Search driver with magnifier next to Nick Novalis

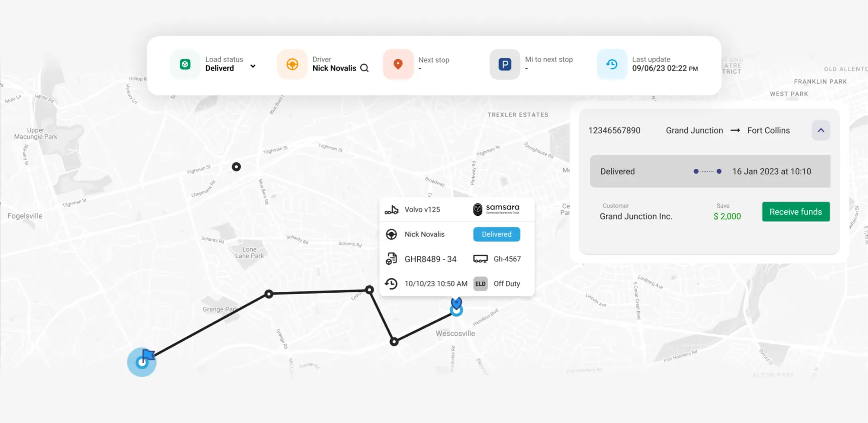364,68
